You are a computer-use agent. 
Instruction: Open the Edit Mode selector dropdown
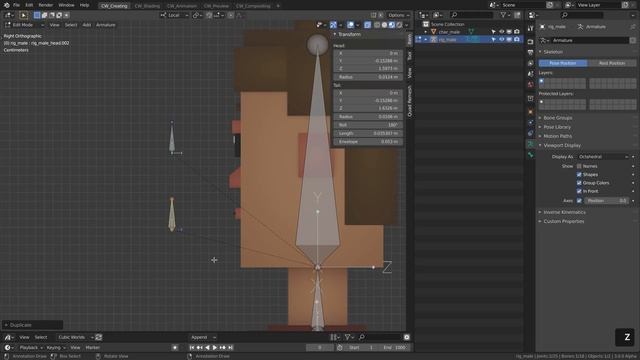click(24, 25)
